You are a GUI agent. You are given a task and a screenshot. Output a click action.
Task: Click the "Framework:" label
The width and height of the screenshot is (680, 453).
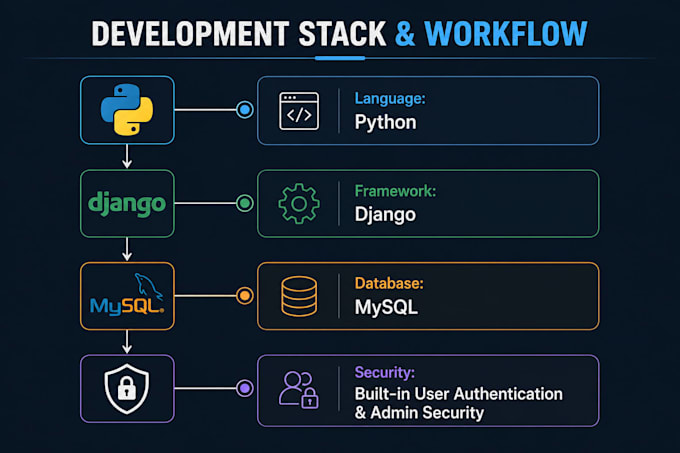[395, 191]
